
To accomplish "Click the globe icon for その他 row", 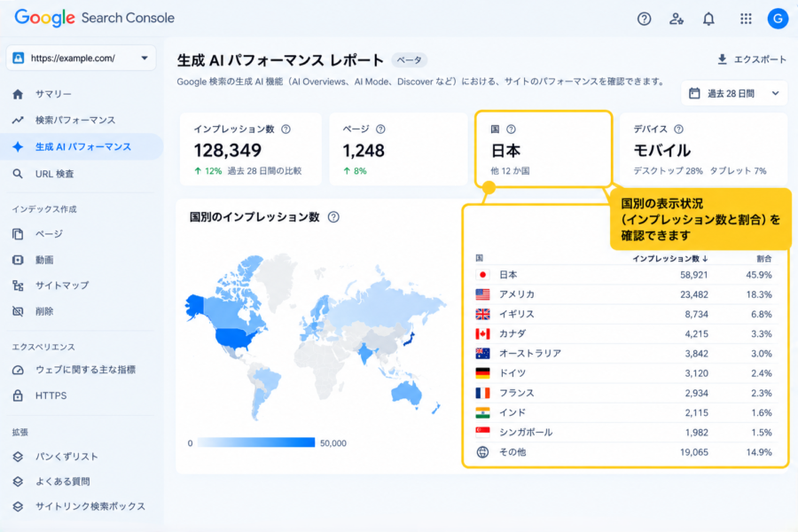I will pos(482,452).
